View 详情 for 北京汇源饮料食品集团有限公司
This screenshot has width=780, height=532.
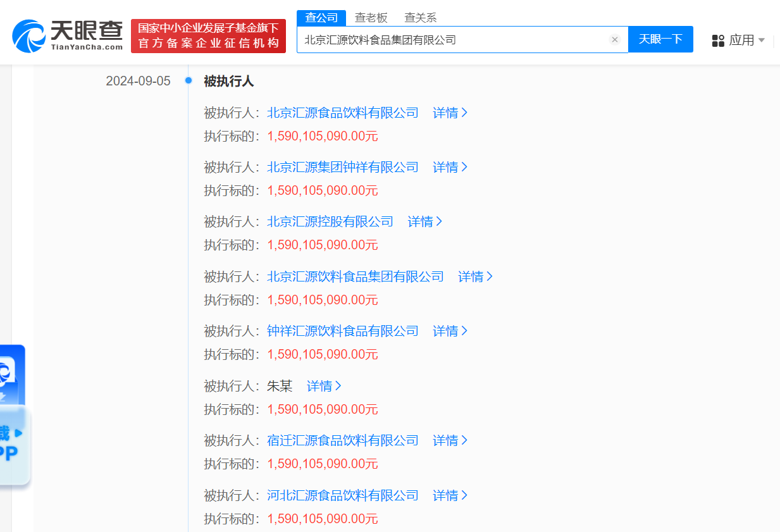[x=475, y=277]
